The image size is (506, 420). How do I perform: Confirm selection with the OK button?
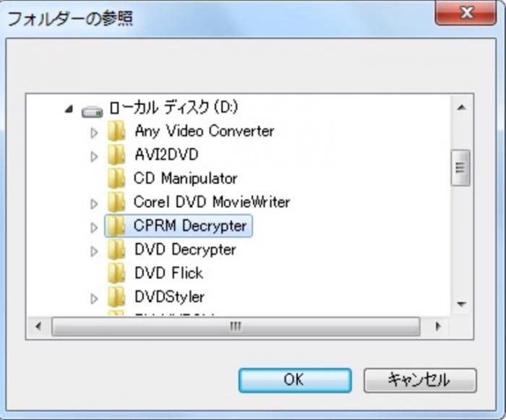pyautogui.click(x=295, y=380)
